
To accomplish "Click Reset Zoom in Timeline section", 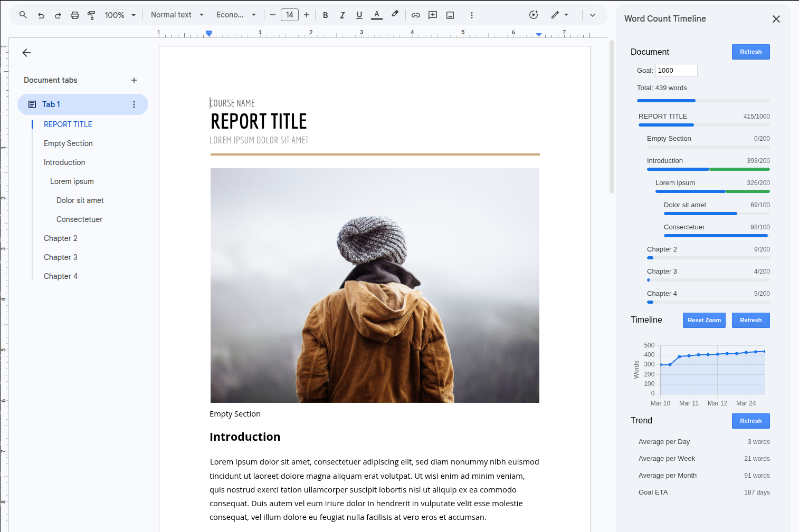I will point(704,320).
